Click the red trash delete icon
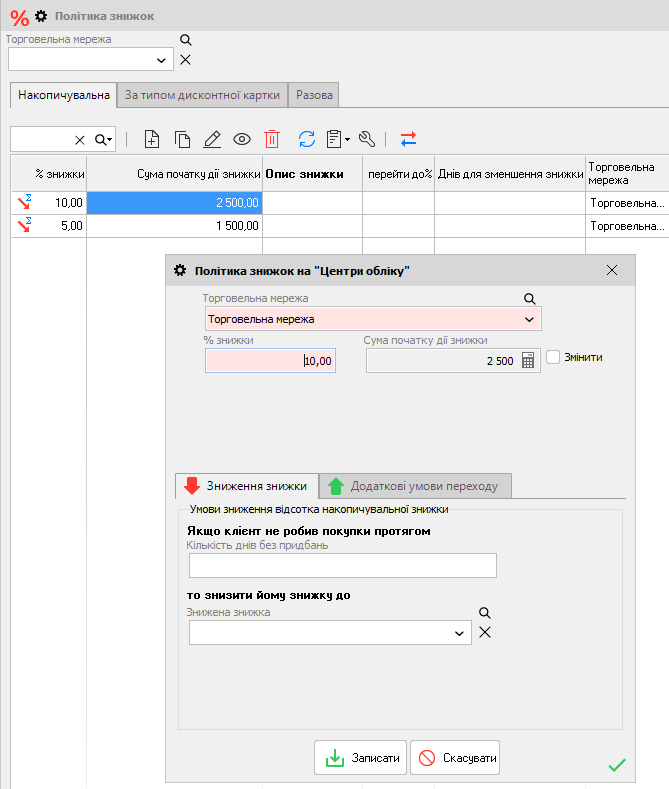 [x=272, y=140]
